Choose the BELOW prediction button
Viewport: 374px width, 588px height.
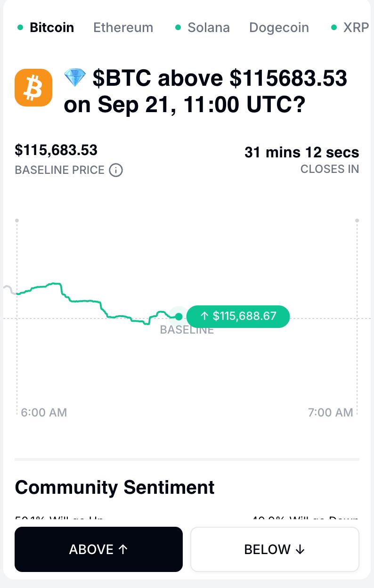click(275, 549)
